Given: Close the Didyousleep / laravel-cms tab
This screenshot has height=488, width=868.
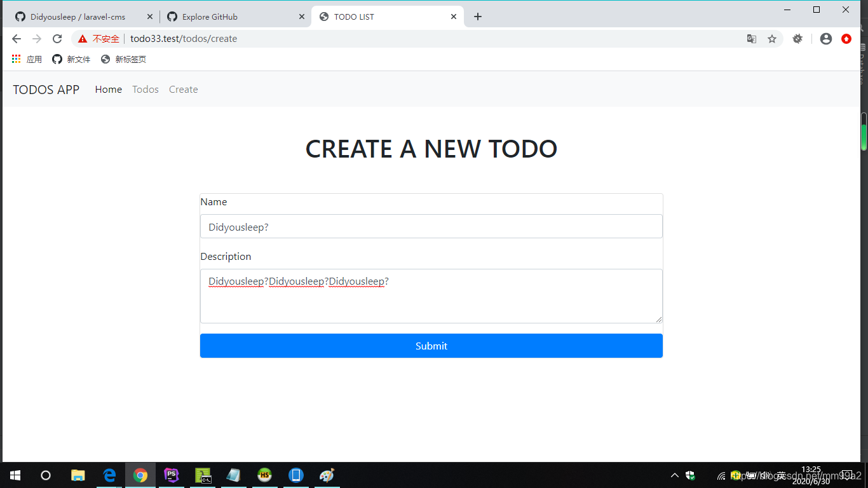Looking at the screenshot, I should tap(150, 17).
